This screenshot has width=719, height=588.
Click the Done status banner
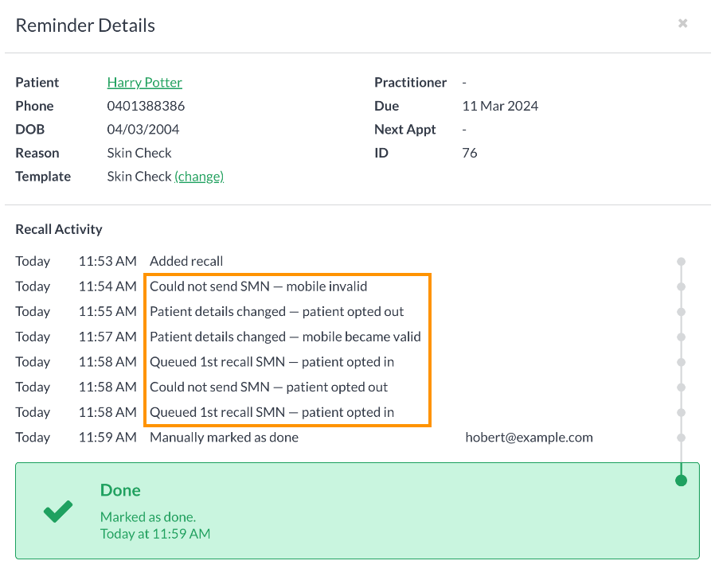pyautogui.click(x=358, y=511)
